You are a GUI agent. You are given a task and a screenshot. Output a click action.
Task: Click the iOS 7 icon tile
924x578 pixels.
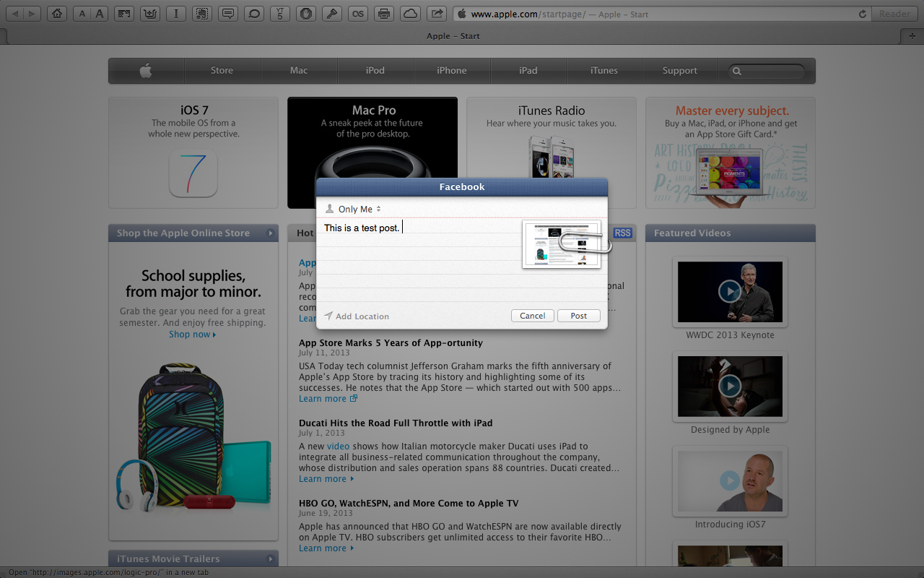[x=193, y=173]
